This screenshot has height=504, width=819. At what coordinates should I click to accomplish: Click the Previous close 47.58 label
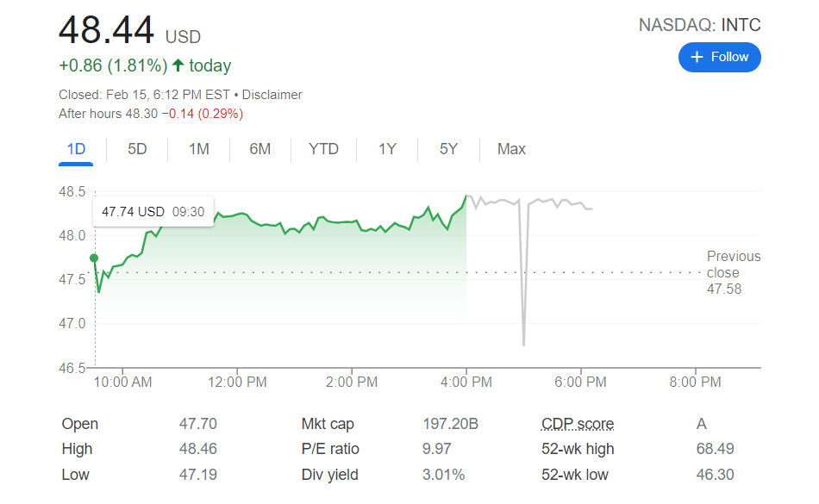(733, 272)
